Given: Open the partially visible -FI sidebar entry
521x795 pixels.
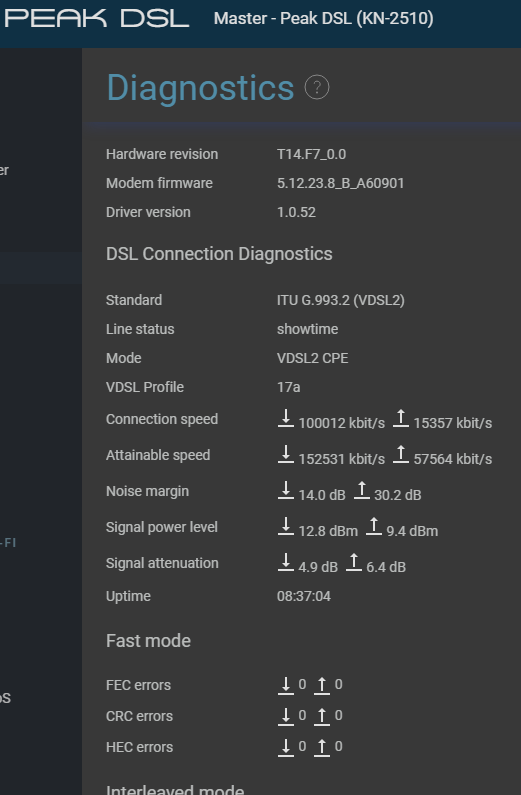Looking at the screenshot, I should [x=8, y=543].
